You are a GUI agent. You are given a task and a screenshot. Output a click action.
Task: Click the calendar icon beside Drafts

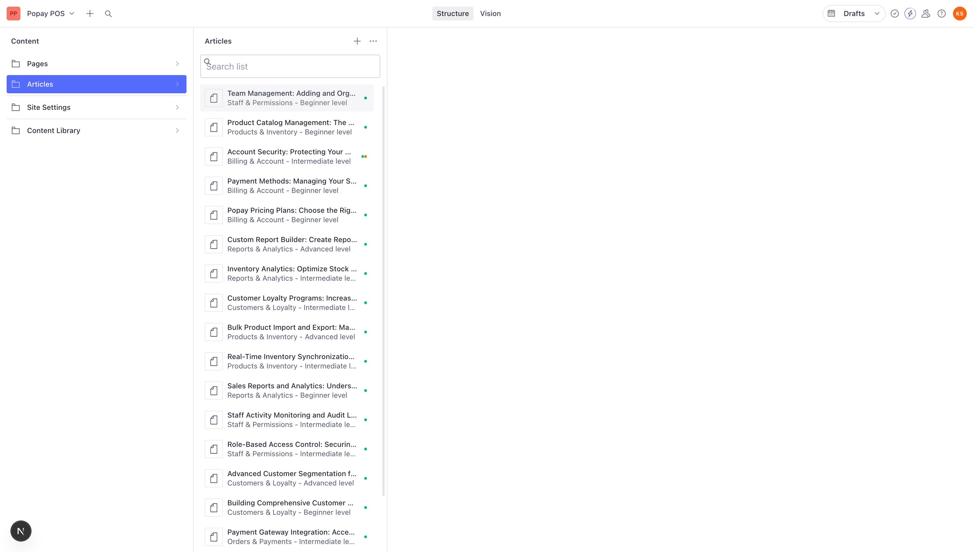pyautogui.click(x=831, y=13)
